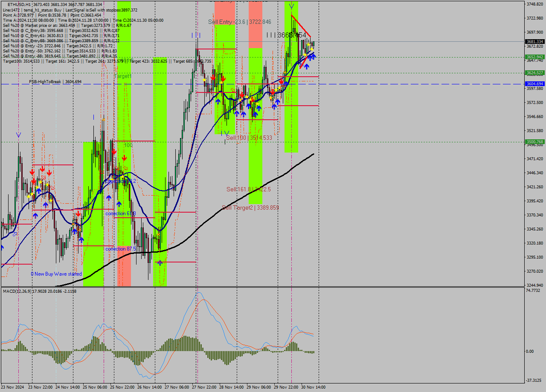
Task: Click the MACD zero level value 0.00
Action: coord(530,352)
